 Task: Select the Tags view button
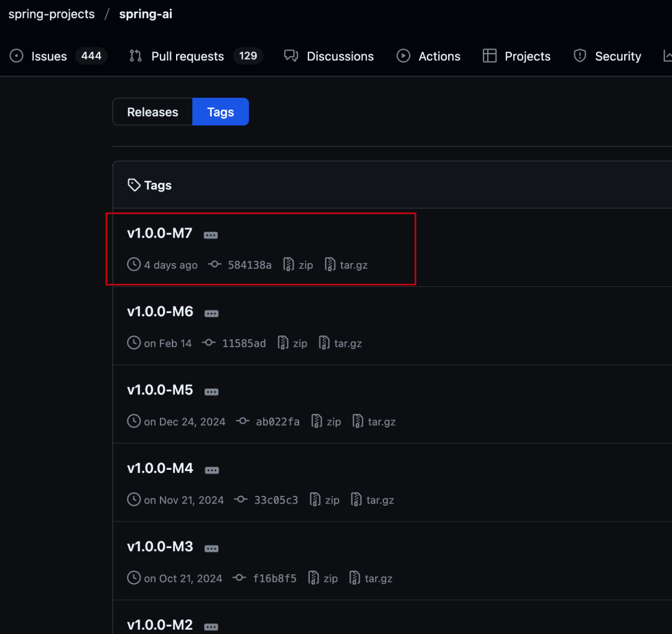click(221, 112)
